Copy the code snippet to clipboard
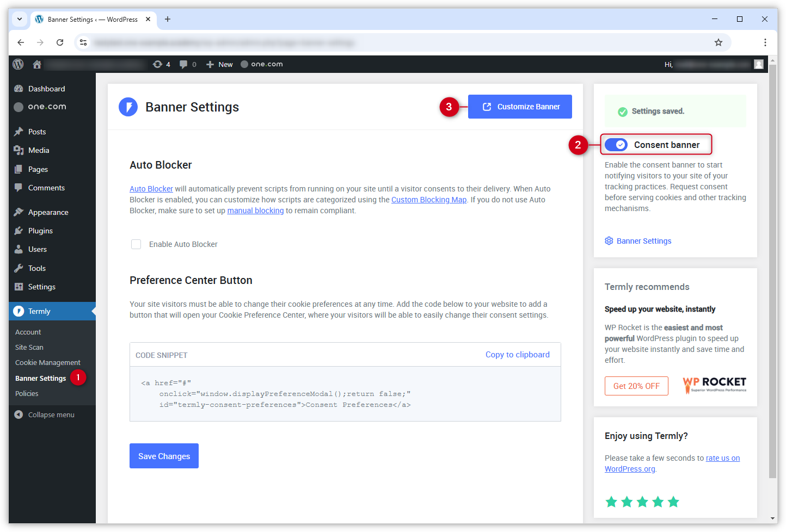Image resolution: width=786 pixels, height=532 pixels. (517, 354)
